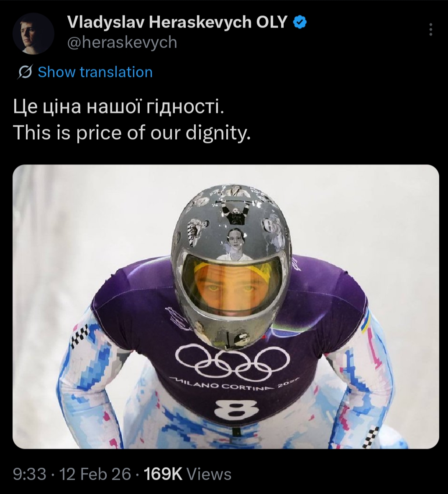Click the 9:33 post timestamp
This screenshot has height=494, width=448.
[x=30, y=474]
